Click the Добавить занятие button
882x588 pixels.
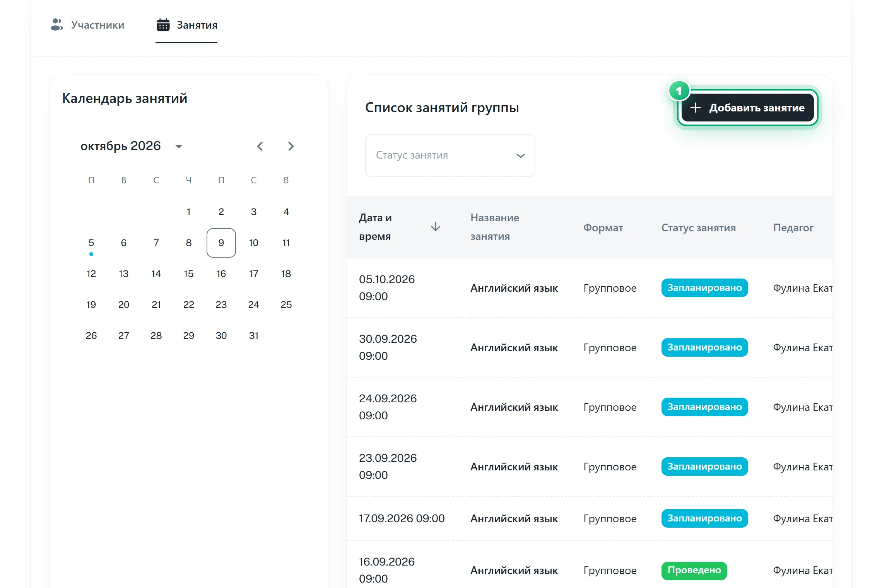click(747, 108)
